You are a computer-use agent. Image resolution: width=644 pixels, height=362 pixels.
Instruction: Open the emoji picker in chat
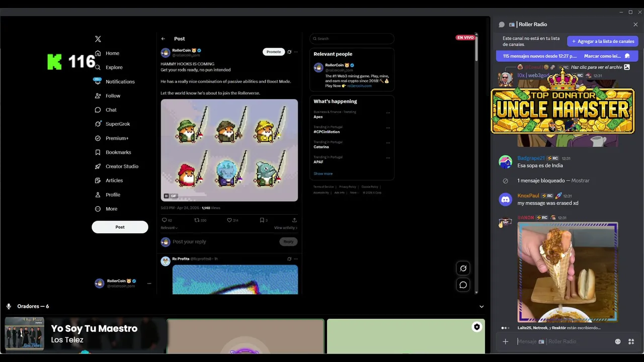pyautogui.click(x=618, y=342)
